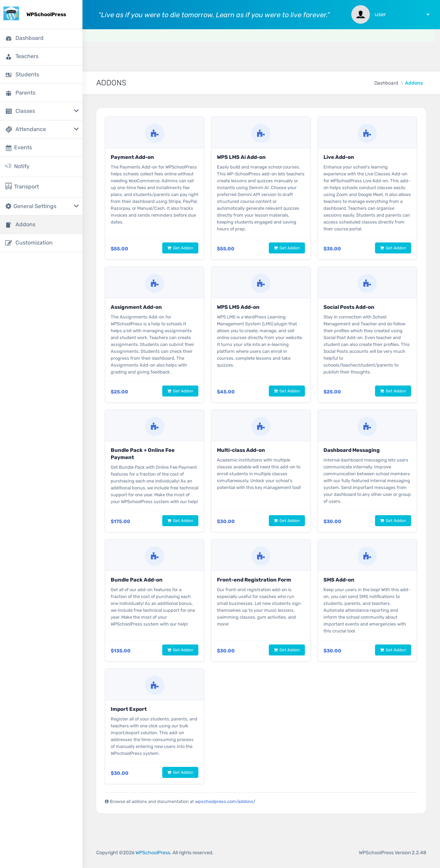Click the Students ID card icon

pos(9,75)
